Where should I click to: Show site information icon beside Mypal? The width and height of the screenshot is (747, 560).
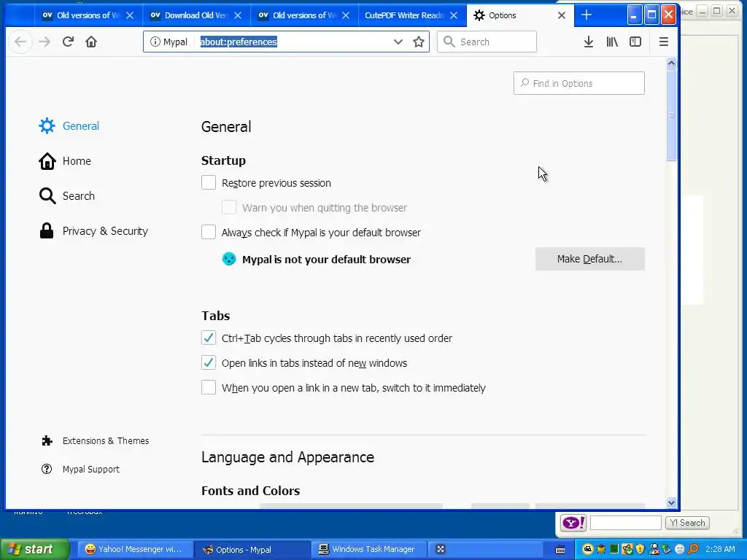[x=155, y=42]
